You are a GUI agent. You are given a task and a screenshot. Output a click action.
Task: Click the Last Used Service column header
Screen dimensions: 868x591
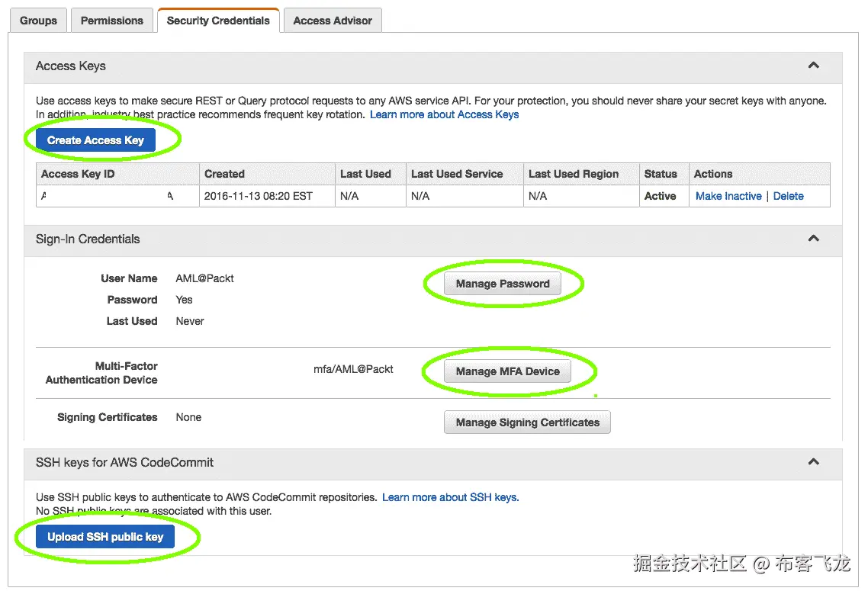(465, 174)
